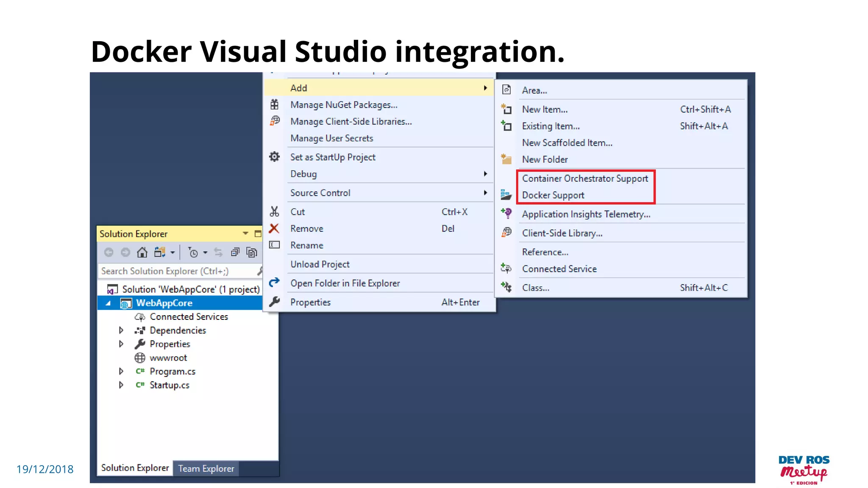Collapse the WebAppCore project node
This screenshot has height=488, width=868.
pyautogui.click(x=108, y=303)
